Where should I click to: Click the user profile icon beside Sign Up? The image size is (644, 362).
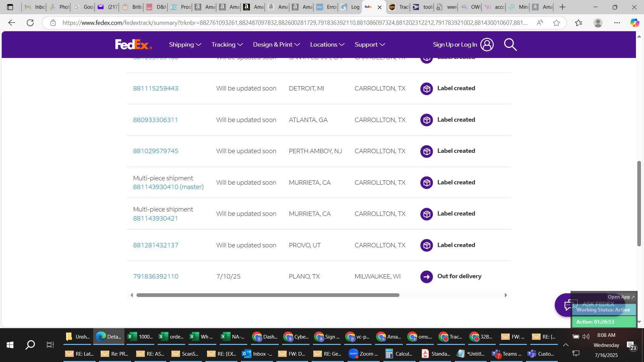coord(487,45)
